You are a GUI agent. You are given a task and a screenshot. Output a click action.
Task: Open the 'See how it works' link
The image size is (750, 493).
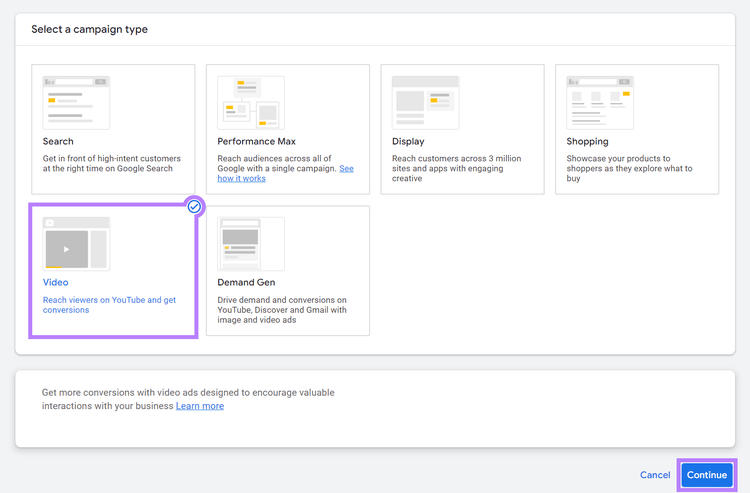242,178
